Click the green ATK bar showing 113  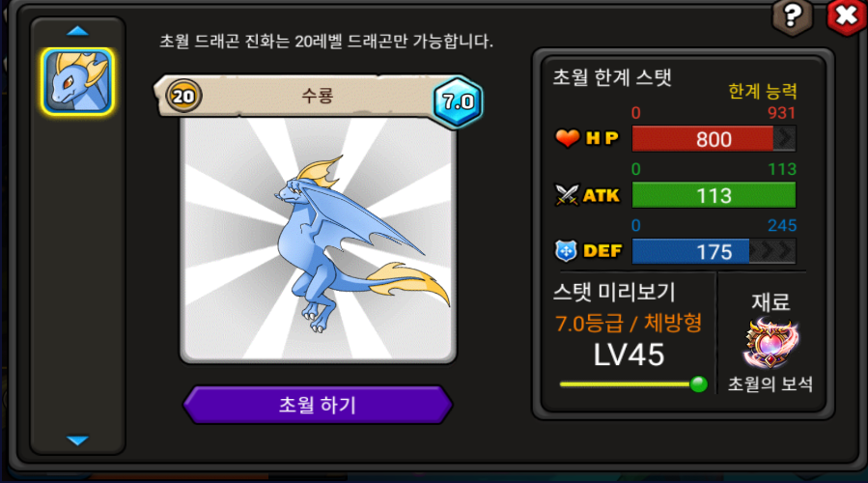(x=714, y=195)
